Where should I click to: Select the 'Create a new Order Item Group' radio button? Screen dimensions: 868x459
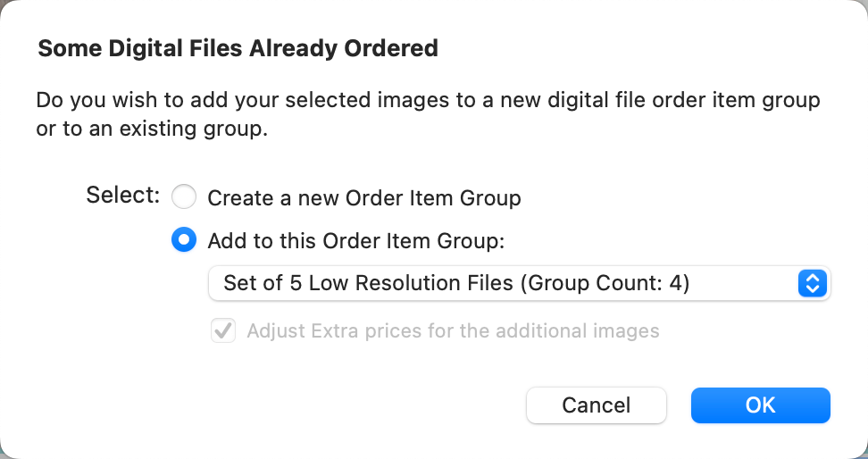[x=183, y=196]
